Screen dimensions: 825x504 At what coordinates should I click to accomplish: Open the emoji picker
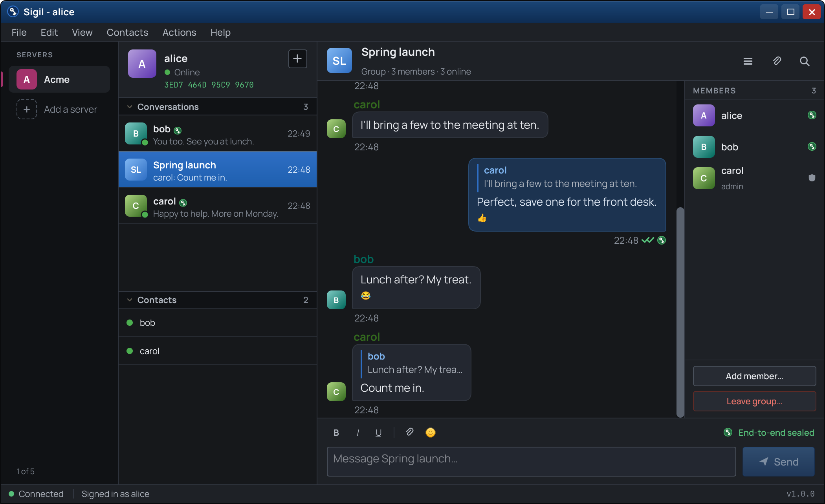pyautogui.click(x=431, y=432)
